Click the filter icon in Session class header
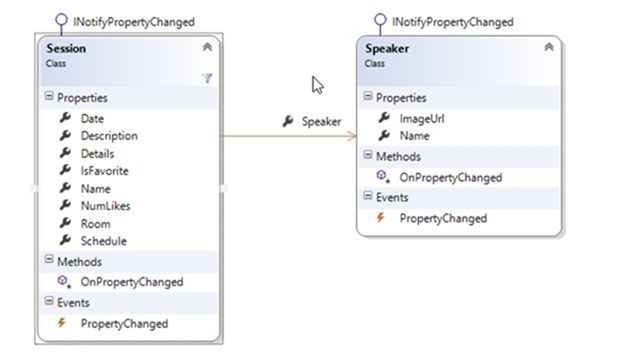The width and height of the screenshot is (624, 360). pos(207,78)
